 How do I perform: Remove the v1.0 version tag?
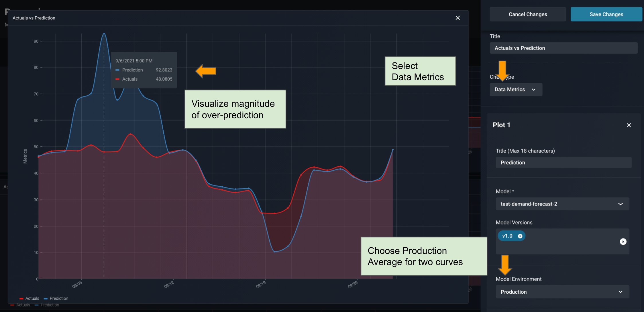[520, 236]
